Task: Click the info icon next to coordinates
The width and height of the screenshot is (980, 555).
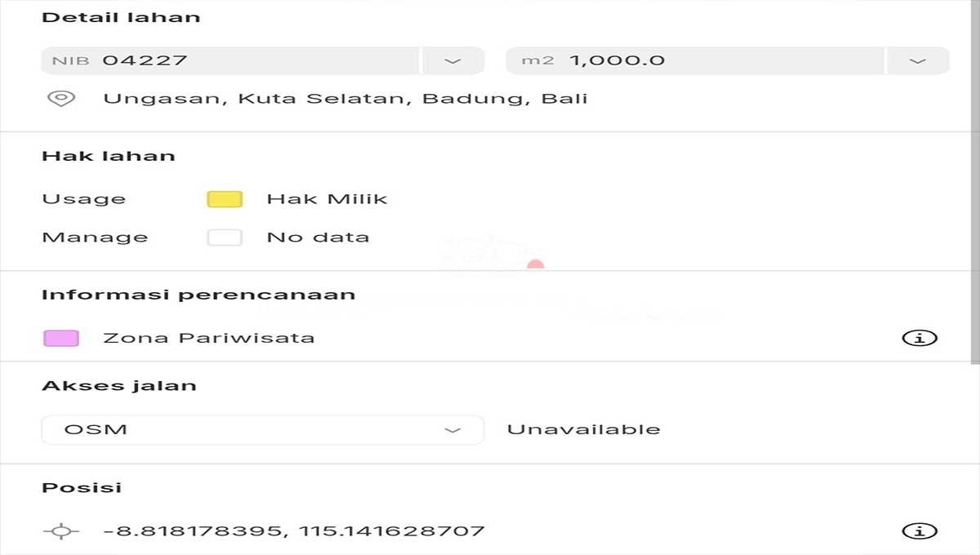Action: pyautogui.click(x=919, y=531)
